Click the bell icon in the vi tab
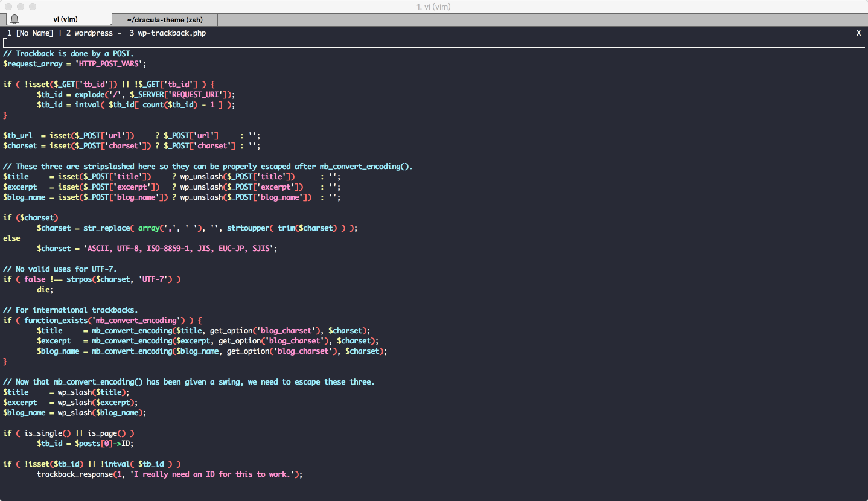This screenshot has height=501, width=868. [x=14, y=20]
